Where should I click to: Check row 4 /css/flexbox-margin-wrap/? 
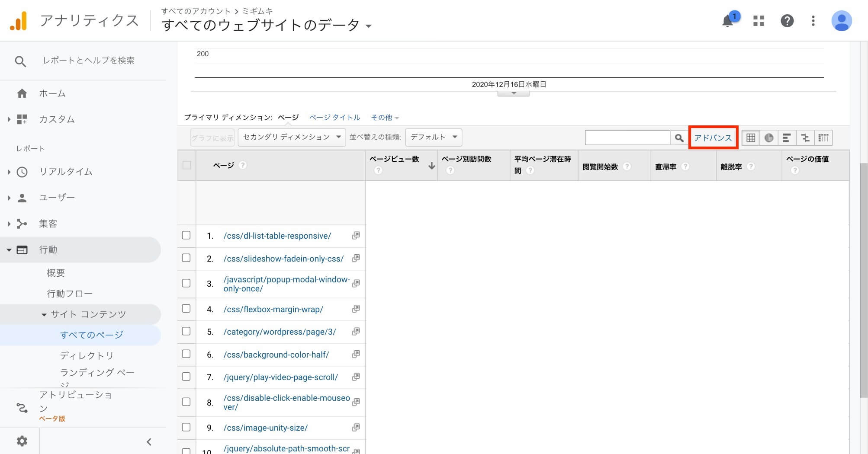pos(186,308)
